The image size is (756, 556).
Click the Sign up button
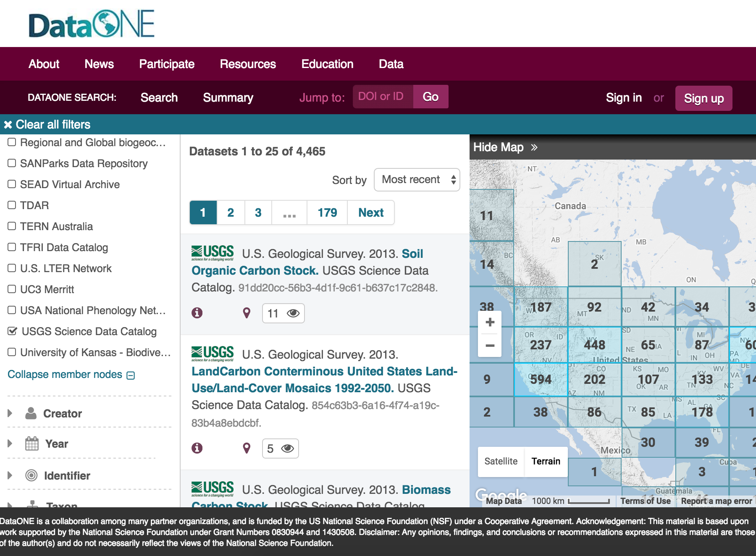703,98
